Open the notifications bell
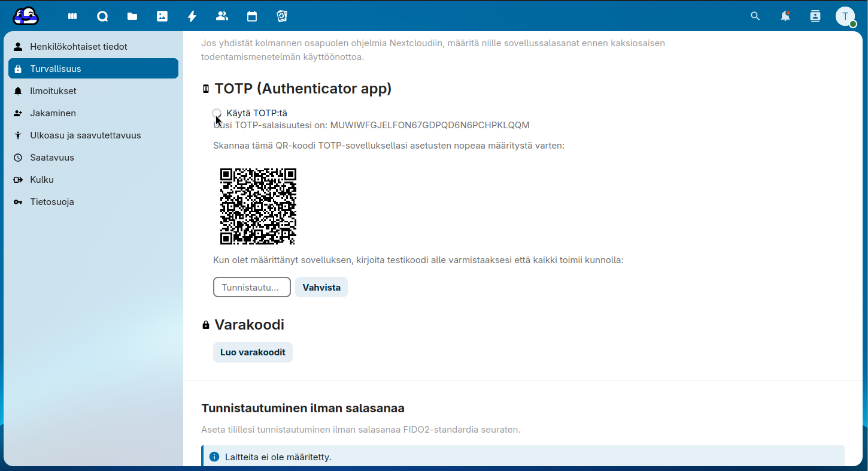Screen dimensions: 868x471 coord(785,16)
